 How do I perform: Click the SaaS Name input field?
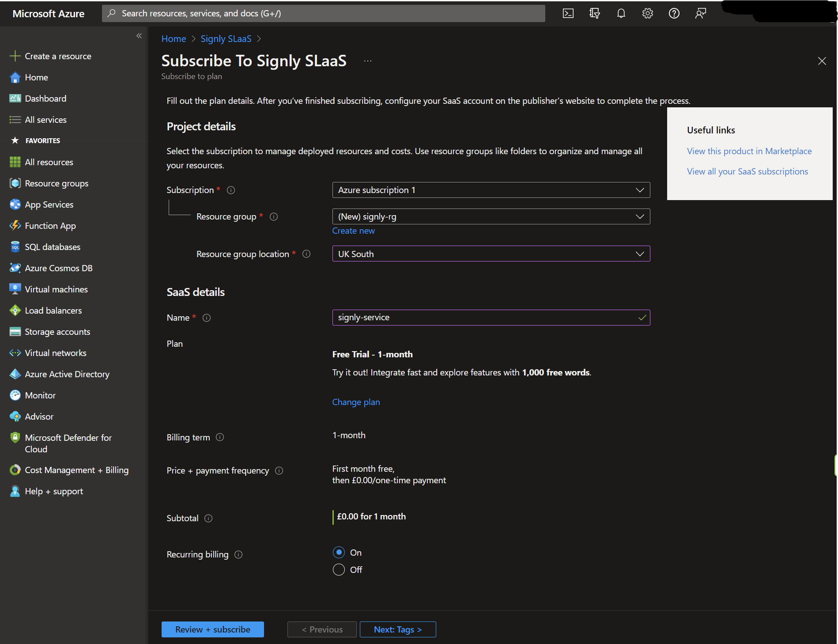[x=491, y=318]
